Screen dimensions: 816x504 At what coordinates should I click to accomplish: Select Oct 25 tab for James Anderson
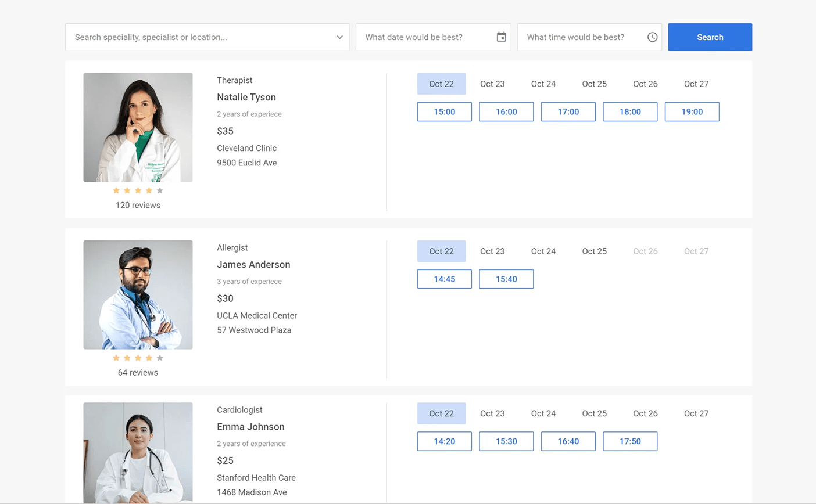click(594, 251)
